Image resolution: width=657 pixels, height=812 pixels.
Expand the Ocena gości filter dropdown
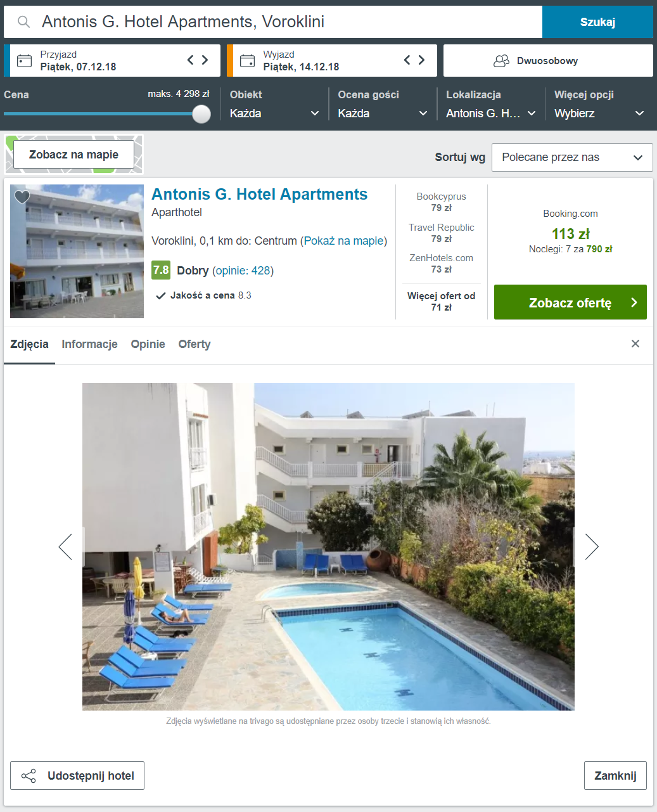click(383, 113)
